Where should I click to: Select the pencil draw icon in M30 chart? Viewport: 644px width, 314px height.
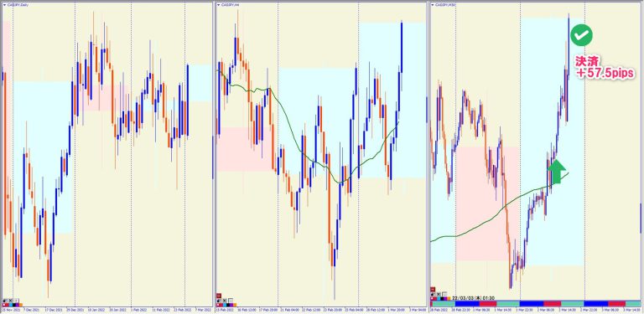(x=433, y=294)
